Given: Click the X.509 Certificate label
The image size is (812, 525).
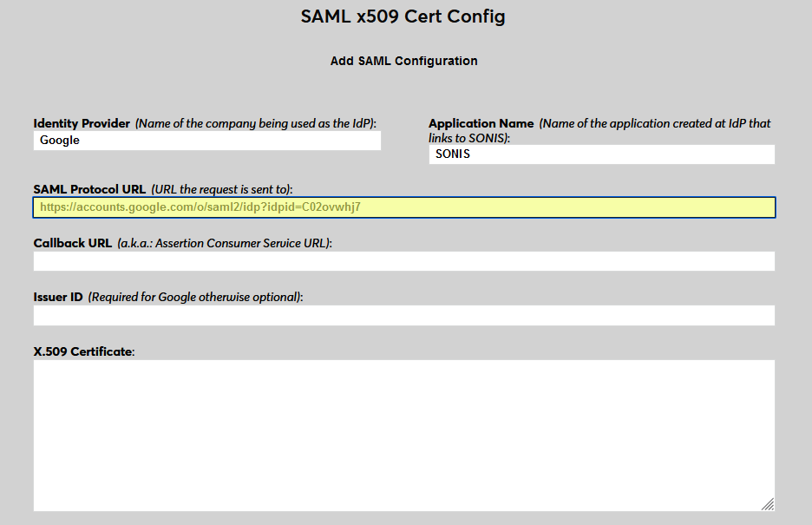Looking at the screenshot, I should 82,351.
